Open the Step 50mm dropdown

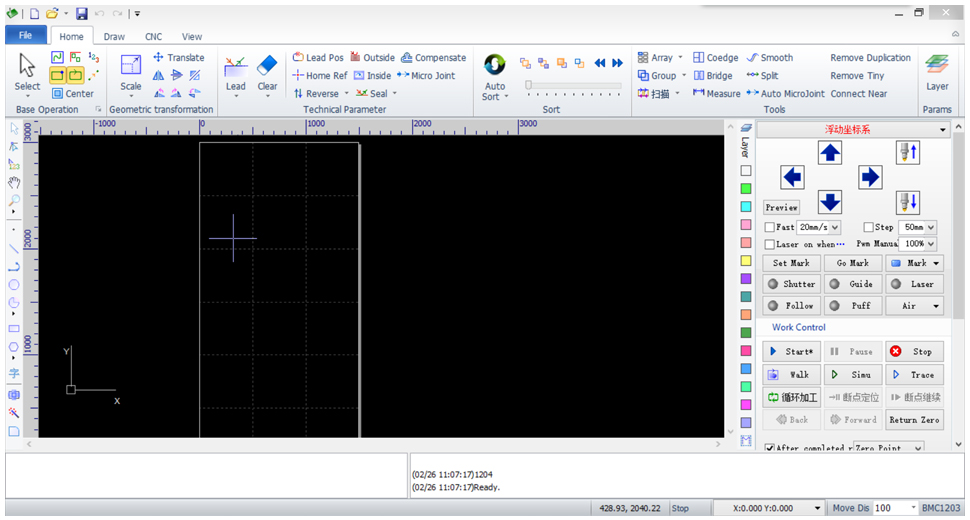[930, 227]
